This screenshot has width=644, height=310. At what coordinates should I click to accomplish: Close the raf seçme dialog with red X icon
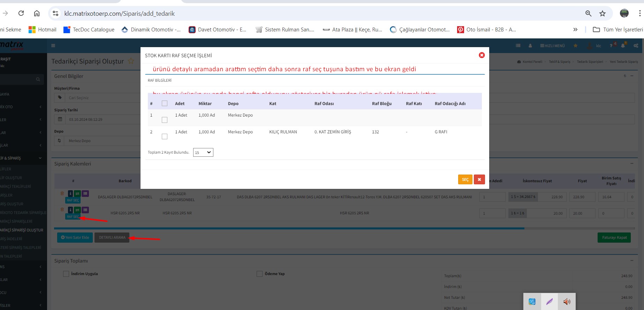[x=482, y=55]
